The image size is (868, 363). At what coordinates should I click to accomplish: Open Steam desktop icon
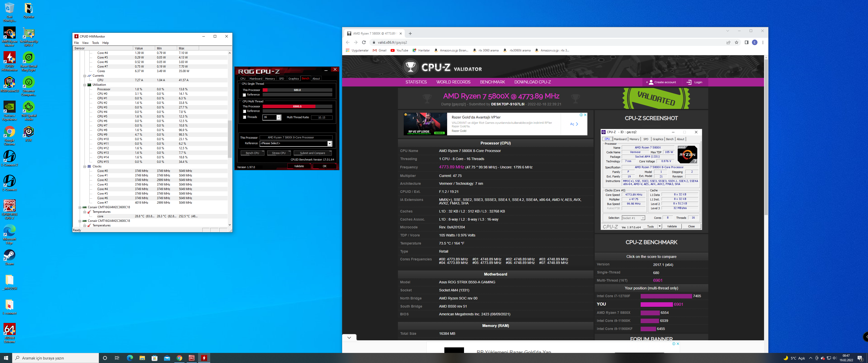tap(9, 257)
